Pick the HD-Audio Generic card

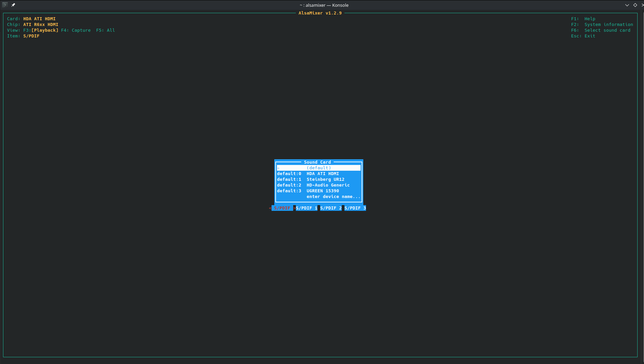click(328, 185)
